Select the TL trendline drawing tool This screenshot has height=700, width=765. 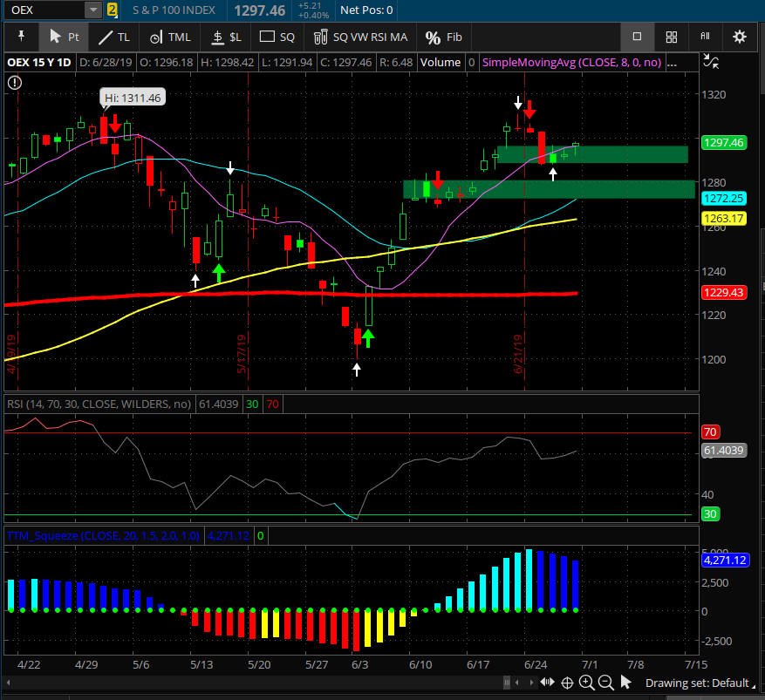point(113,37)
